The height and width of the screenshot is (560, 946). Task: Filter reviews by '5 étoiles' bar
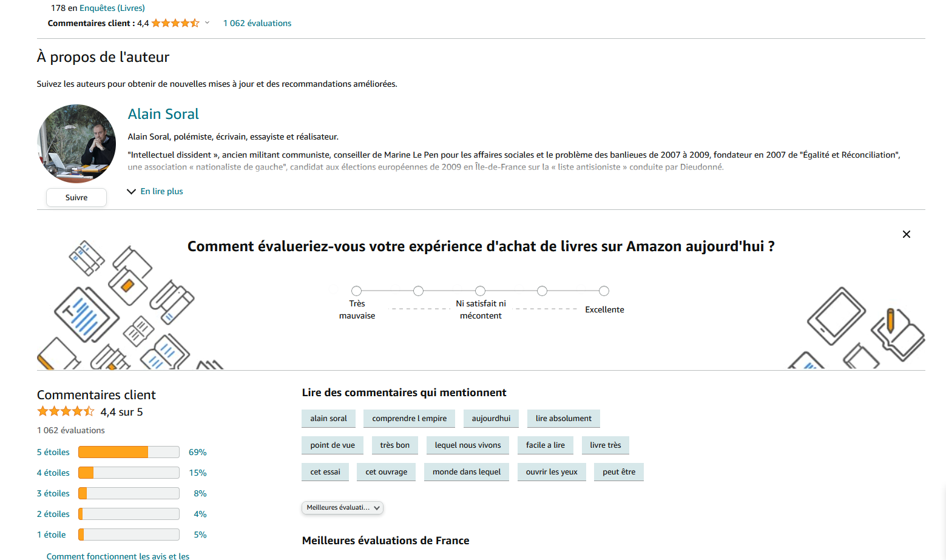121,452
